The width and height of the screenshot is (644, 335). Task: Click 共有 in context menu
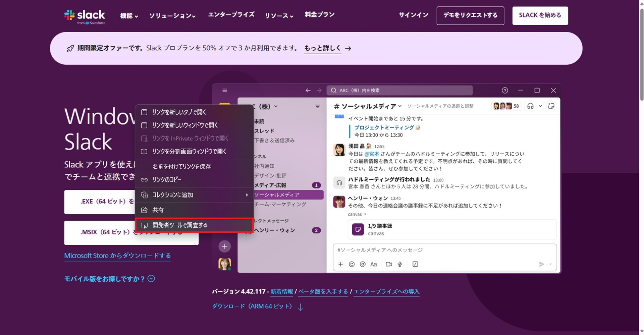click(194, 210)
